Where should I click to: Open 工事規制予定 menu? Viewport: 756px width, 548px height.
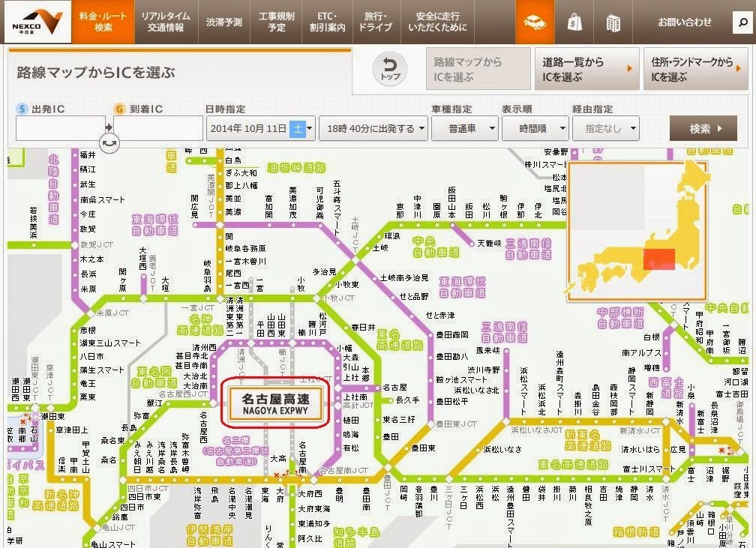[x=276, y=22]
